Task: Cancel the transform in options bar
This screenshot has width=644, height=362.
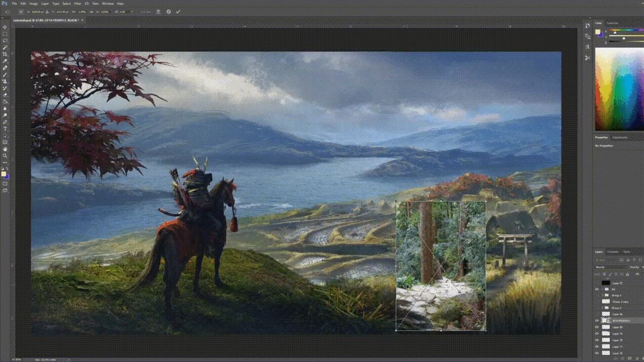Action: tap(169, 12)
